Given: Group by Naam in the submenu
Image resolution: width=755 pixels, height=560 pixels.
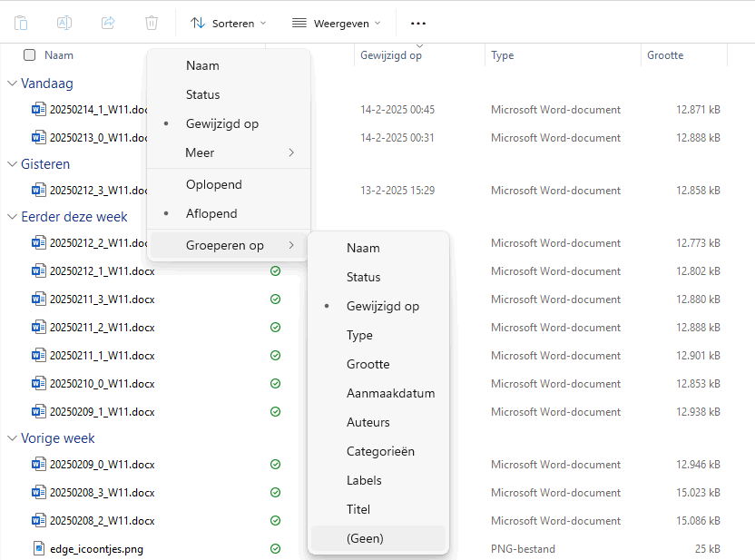Looking at the screenshot, I should pyautogui.click(x=378, y=248).
